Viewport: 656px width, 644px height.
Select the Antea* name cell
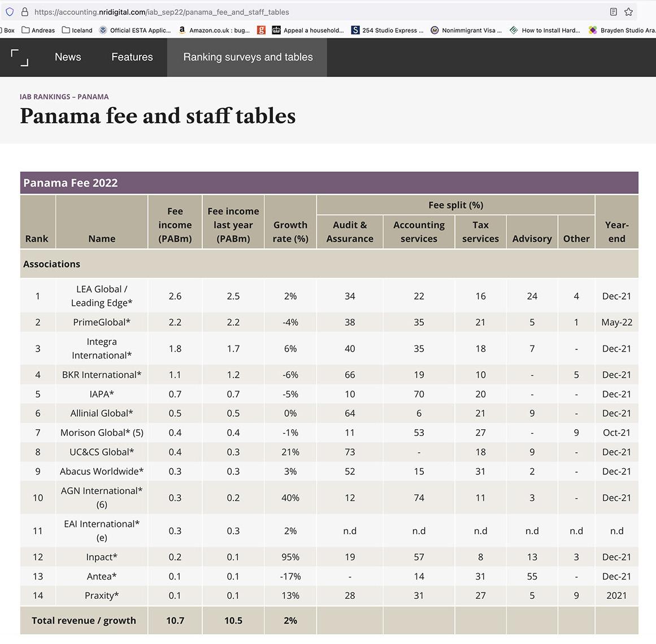(102, 576)
